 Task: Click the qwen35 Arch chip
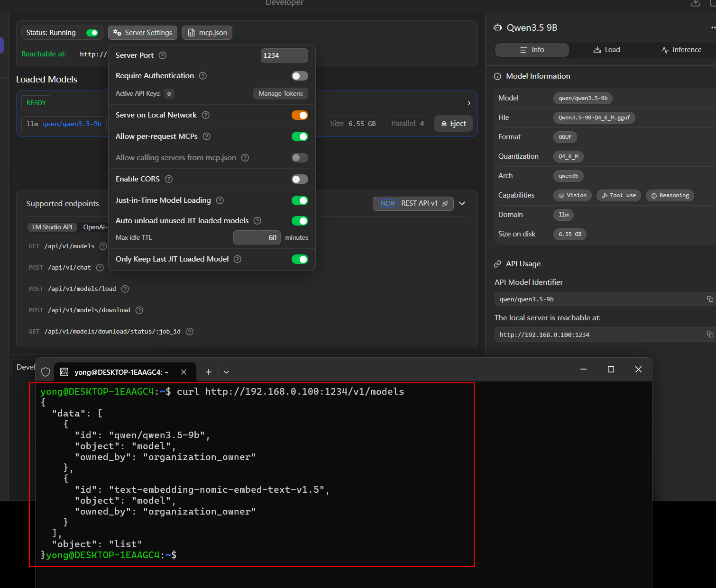569,176
